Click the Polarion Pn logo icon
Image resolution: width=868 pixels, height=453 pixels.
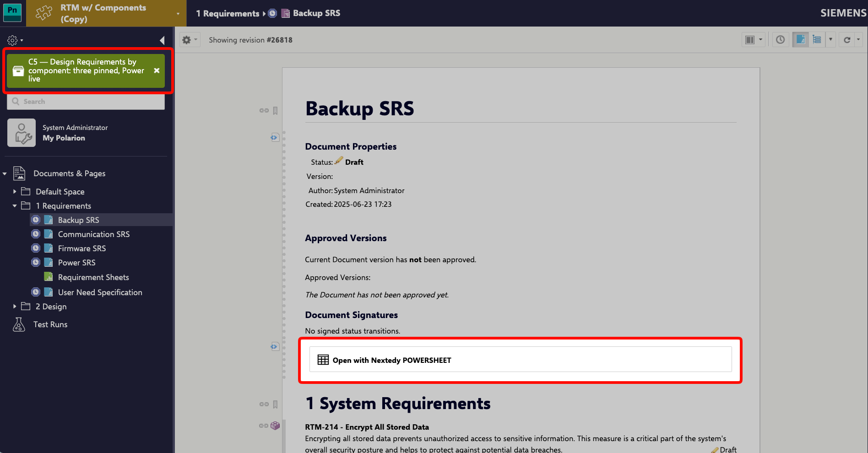click(x=12, y=13)
